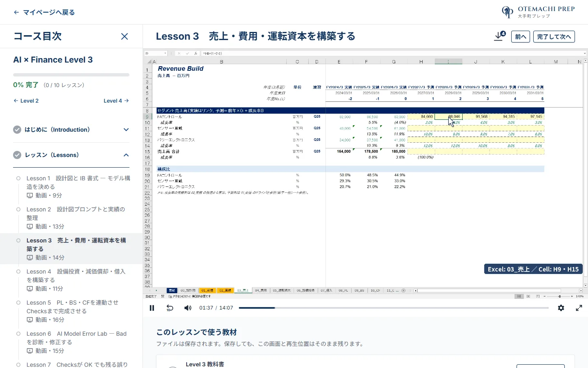This screenshot has width=588, height=368.
Task: Navigate to Level 2
Action: click(26, 101)
